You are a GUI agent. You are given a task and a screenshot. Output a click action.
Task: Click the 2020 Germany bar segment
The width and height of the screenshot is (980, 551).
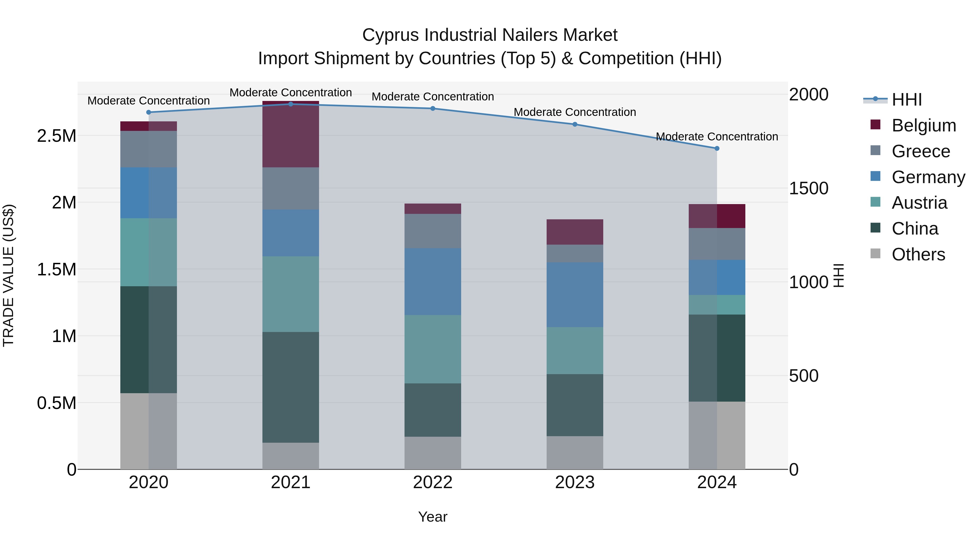click(x=149, y=193)
